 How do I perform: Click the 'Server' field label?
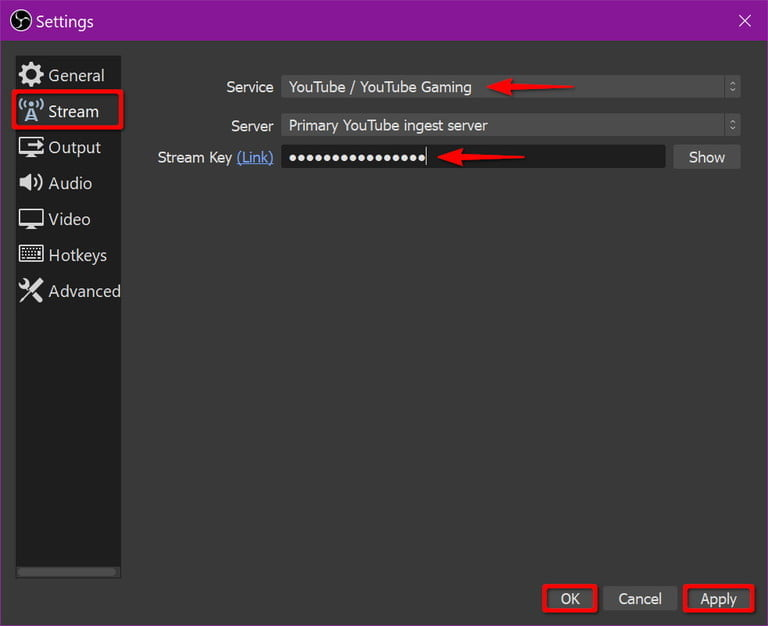point(252,126)
